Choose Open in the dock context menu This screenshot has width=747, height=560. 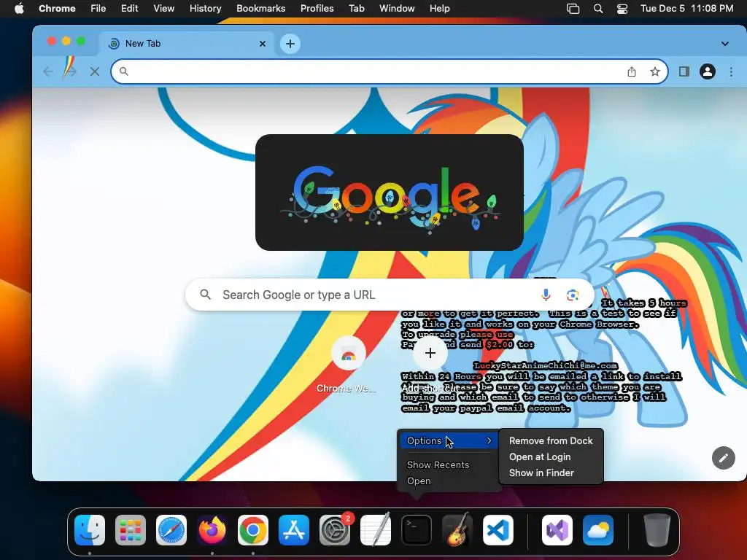(419, 481)
